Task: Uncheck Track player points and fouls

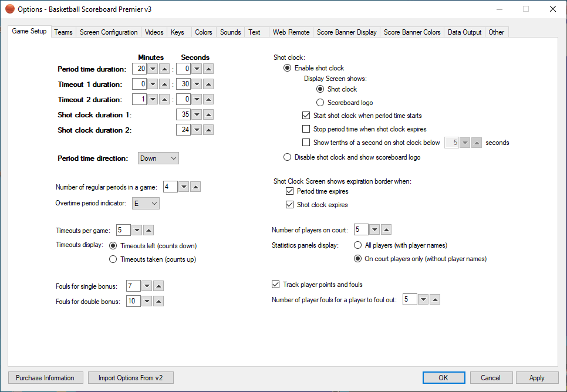Action: [x=276, y=285]
